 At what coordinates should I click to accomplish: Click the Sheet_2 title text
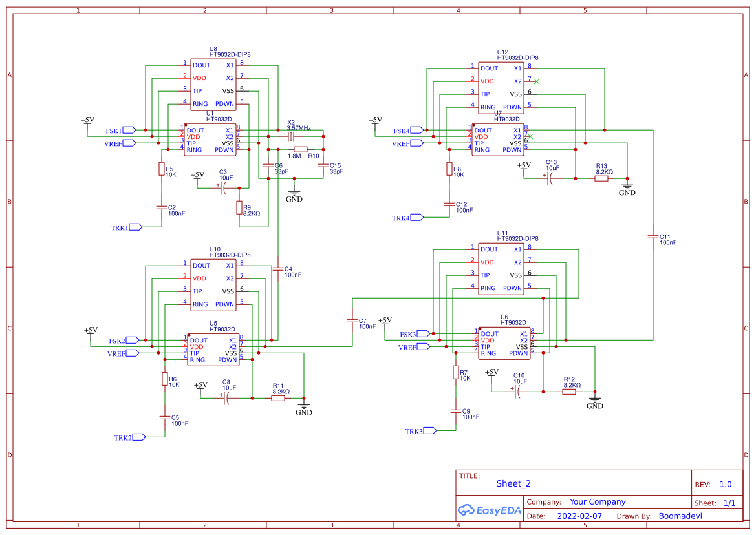(x=513, y=483)
